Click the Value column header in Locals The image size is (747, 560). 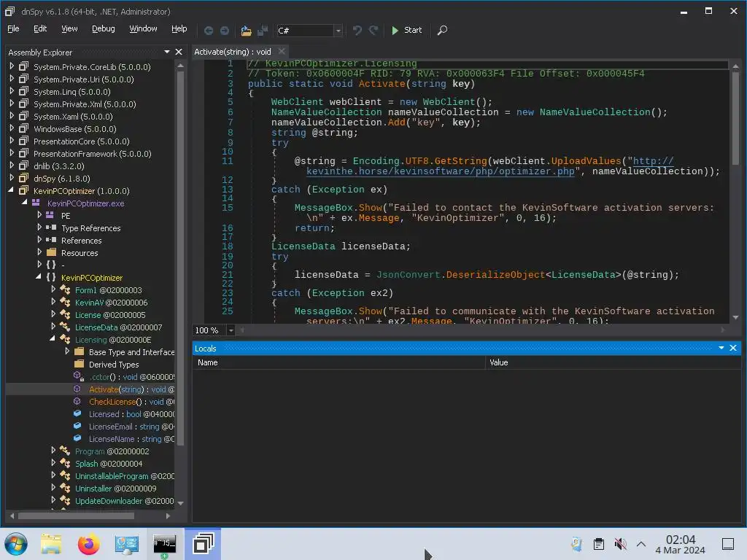point(613,362)
